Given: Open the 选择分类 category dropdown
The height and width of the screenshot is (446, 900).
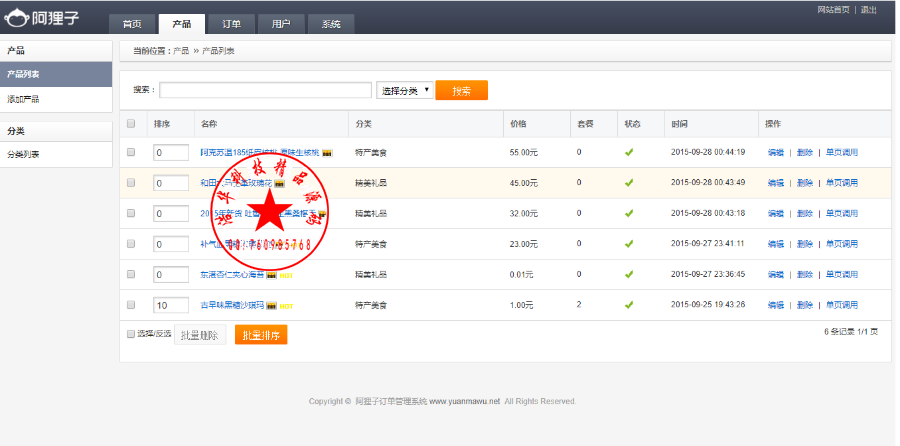Looking at the screenshot, I should pyautogui.click(x=405, y=90).
